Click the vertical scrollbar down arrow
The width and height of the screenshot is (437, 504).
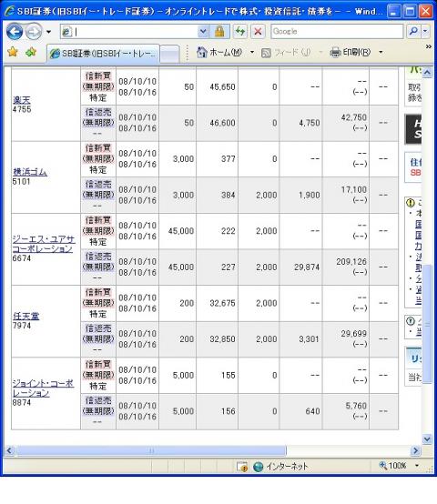(427, 439)
